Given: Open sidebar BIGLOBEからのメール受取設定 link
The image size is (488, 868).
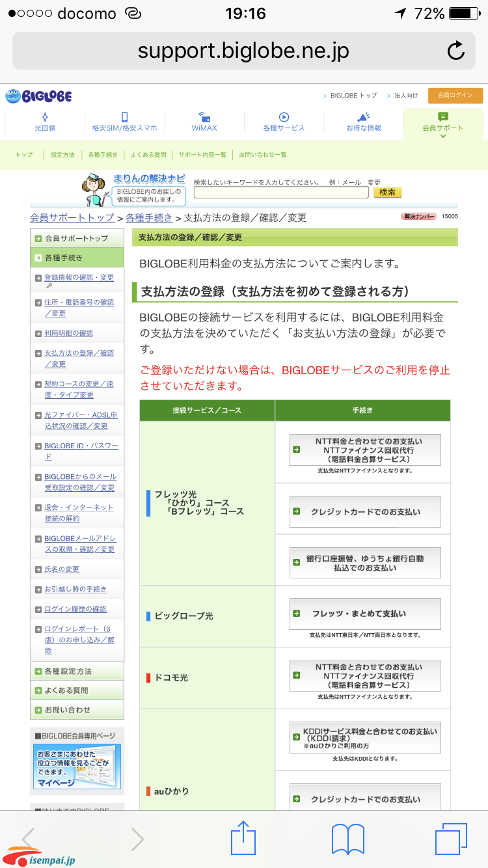Looking at the screenshot, I should [80, 482].
